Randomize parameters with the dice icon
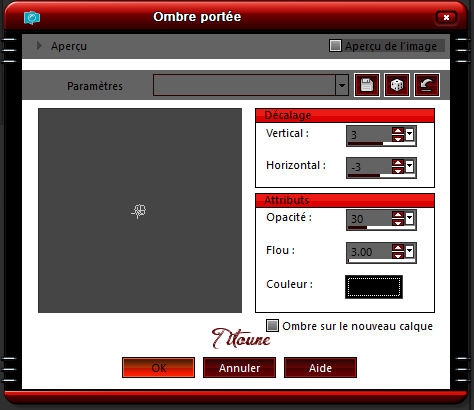 click(x=397, y=85)
